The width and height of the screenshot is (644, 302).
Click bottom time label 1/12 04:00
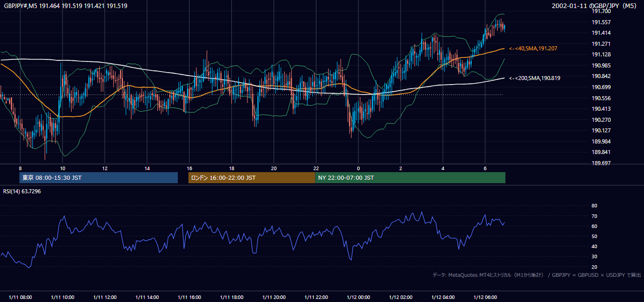443,297
